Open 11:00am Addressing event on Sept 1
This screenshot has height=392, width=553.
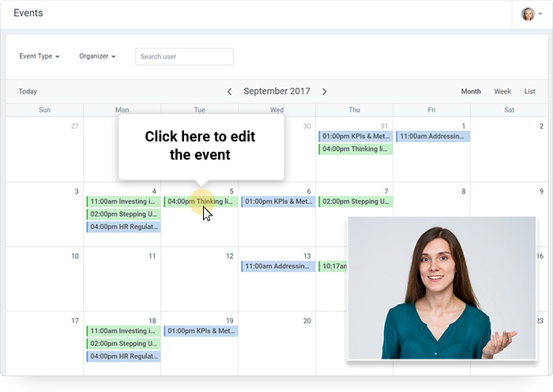coord(433,136)
